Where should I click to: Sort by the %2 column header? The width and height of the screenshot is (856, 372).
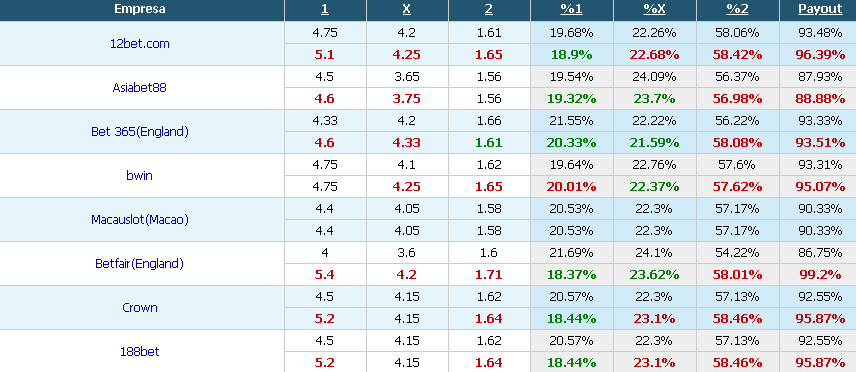(x=737, y=9)
